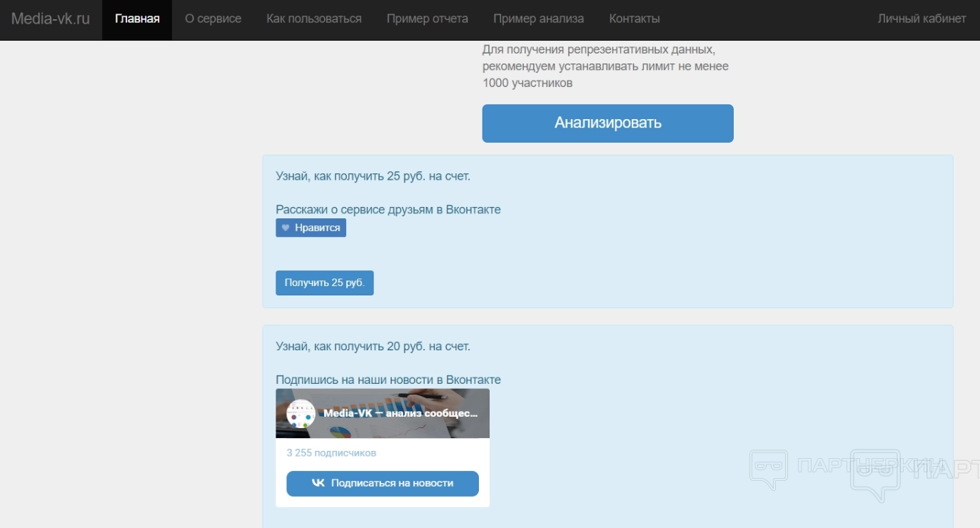This screenshot has height=528, width=980.
Task: Click the 1000 участников limit recommendation text
Action: pos(605,66)
